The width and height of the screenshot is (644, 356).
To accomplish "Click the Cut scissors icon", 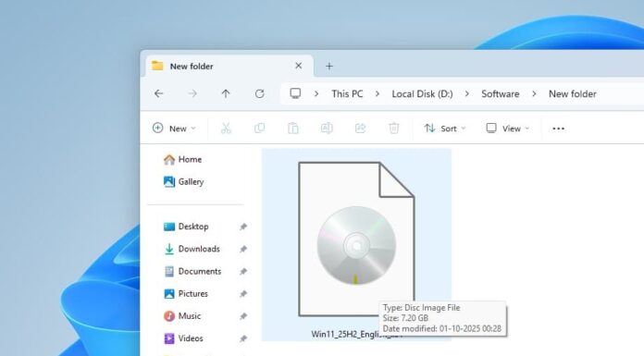I will 226,129.
